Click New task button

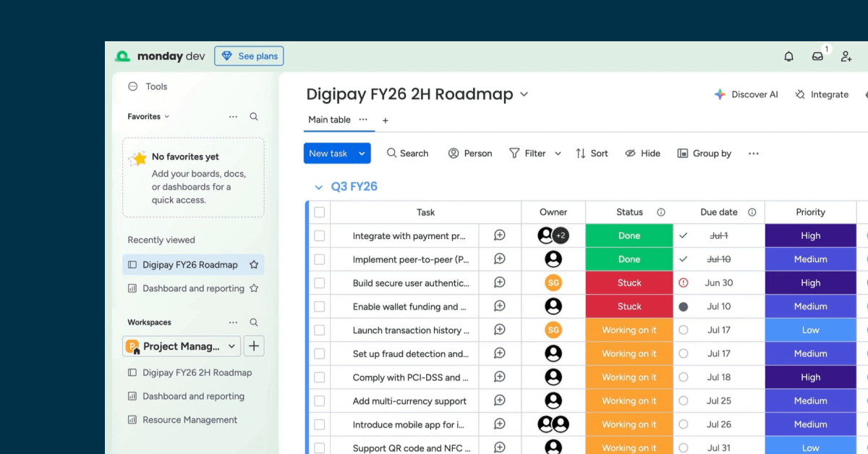[328, 153]
